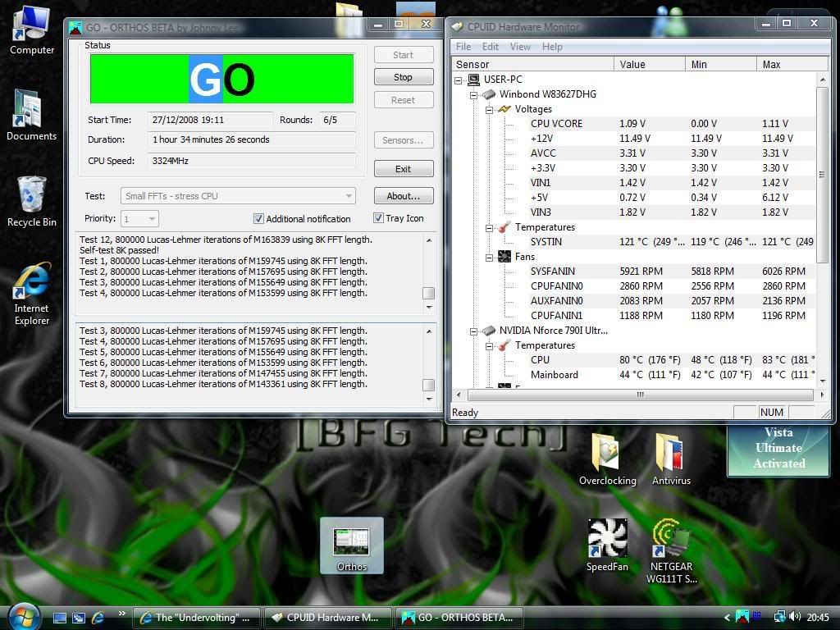Open the Antivirus folder icon
Image resolution: width=840 pixels, height=630 pixels.
click(x=671, y=459)
